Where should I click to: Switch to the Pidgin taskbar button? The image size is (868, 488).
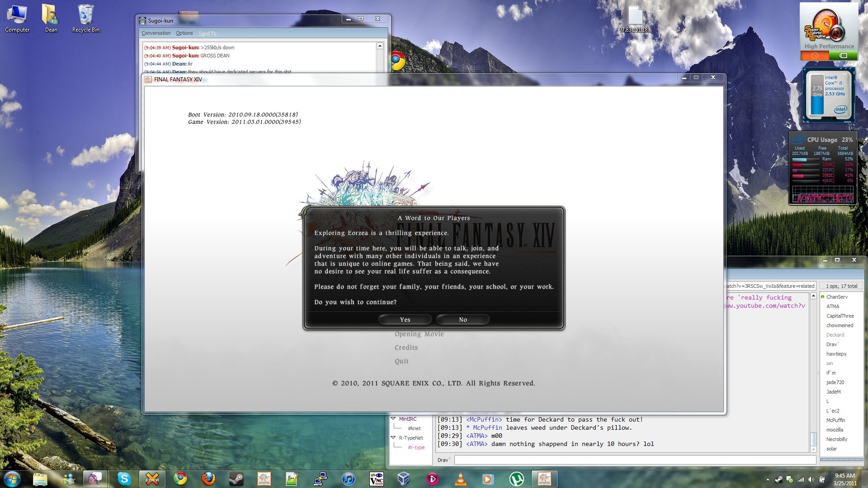pos(95,479)
